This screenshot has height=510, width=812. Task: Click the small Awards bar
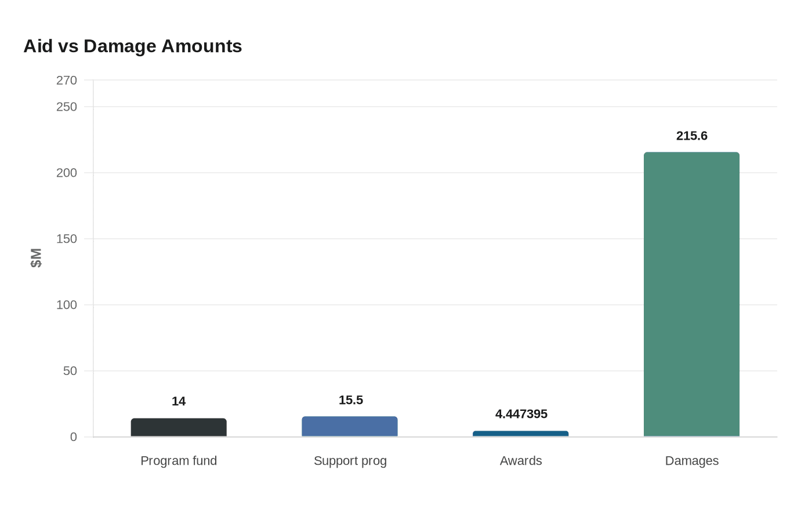point(521,434)
